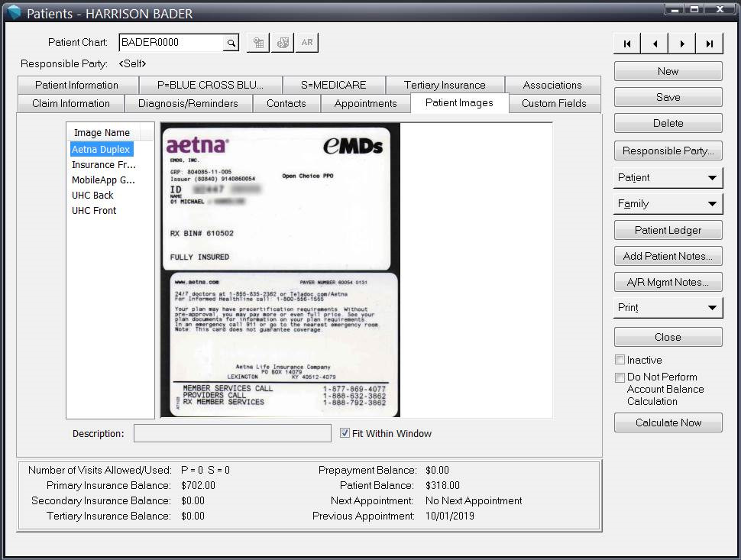This screenshot has height=560, width=741.
Task: Enable Do Not Perform Account Balance Calculation
Action: 620,377
